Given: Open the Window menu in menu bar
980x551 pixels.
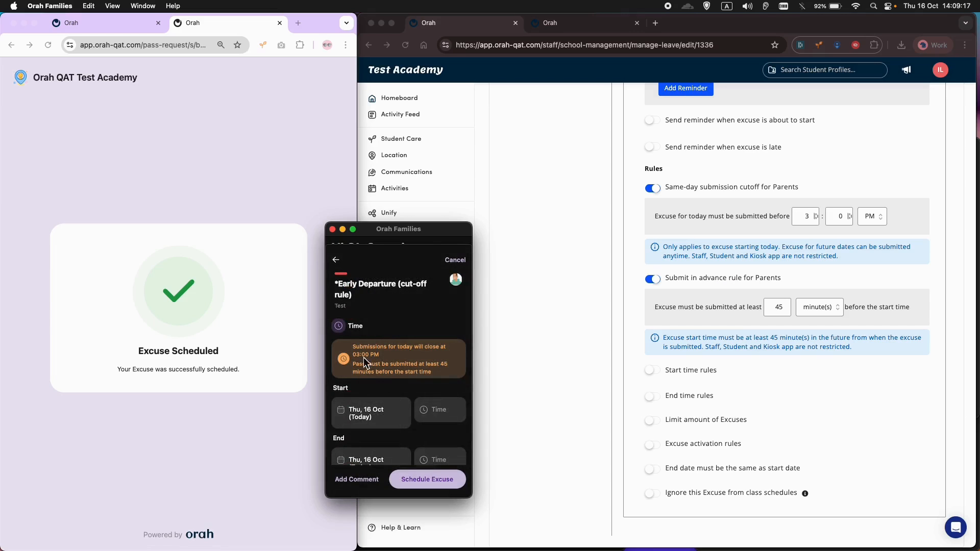Looking at the screenshot, I should point(142,6).
